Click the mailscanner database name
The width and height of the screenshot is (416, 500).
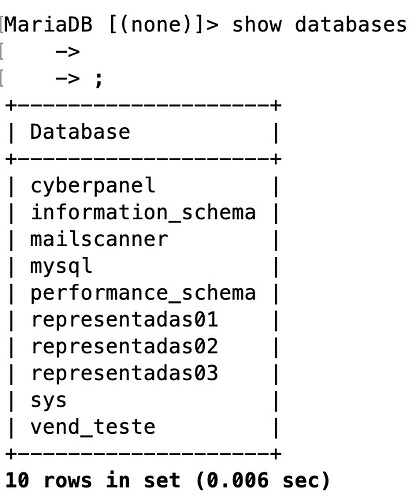99,239
